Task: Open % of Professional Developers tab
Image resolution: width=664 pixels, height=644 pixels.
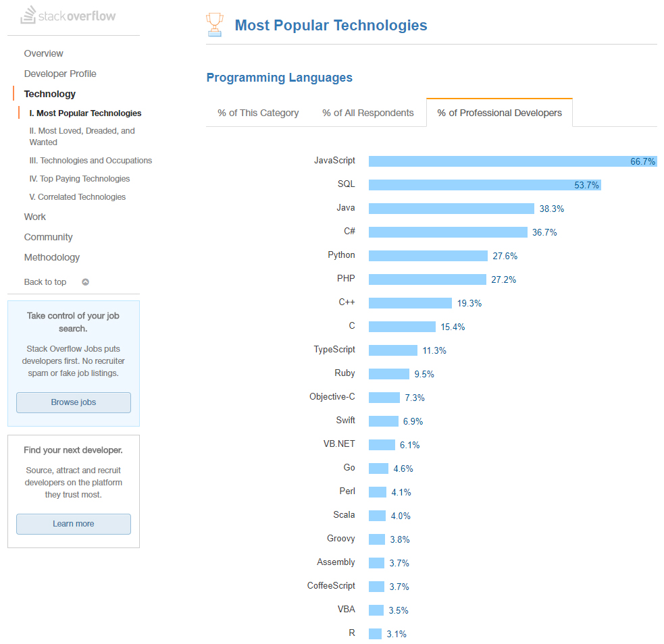Action: pyautogui.click(x=499, y=113)
